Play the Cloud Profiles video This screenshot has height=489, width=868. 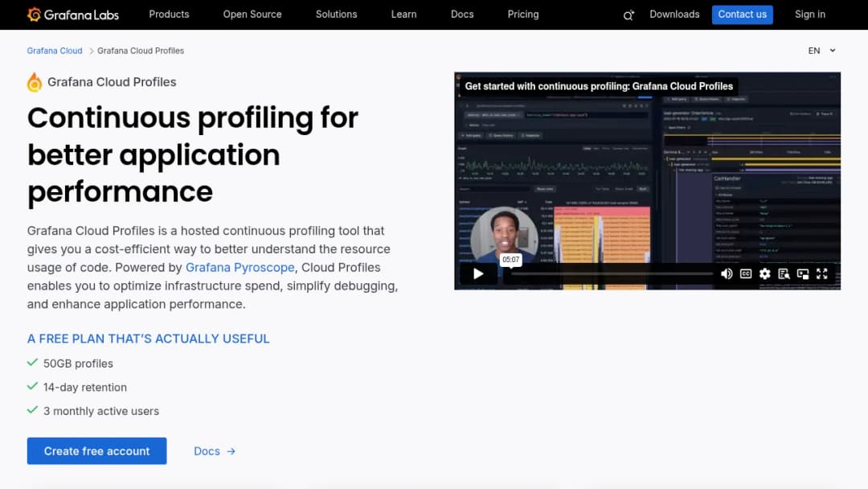tap(478, 273)
